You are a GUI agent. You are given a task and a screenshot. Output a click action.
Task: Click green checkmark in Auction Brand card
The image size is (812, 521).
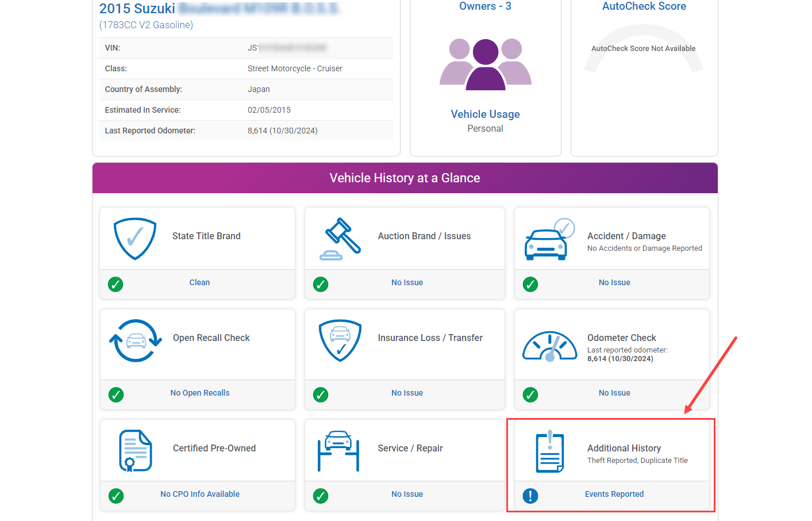[x=321, y=284]
